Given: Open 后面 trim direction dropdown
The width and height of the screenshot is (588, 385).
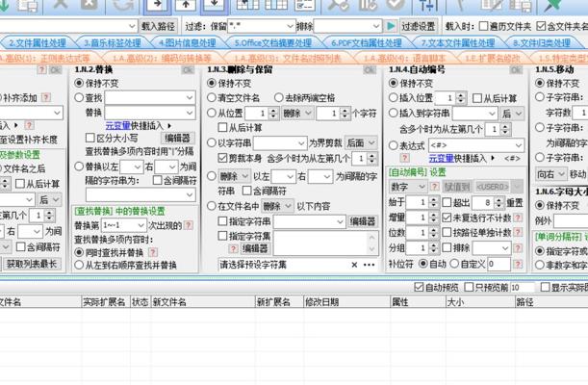Looking at the screenshot, I should click(360, 142).
